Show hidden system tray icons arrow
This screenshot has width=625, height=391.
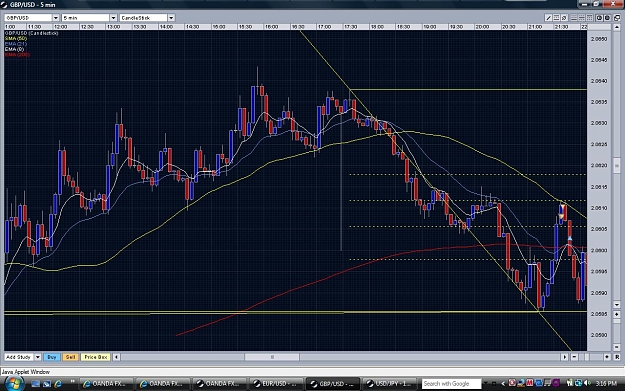pyautogui.click(x=503, y=383)
